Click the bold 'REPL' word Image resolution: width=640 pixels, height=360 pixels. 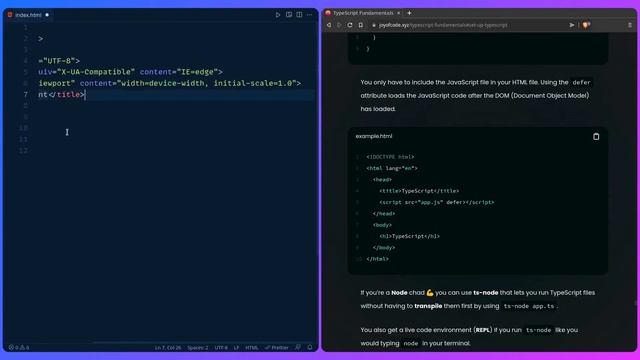point(482,330)
